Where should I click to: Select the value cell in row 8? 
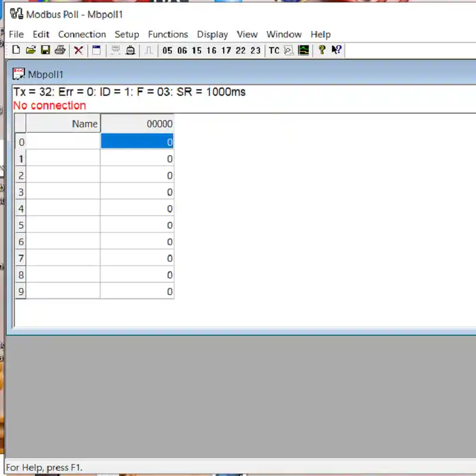[137, 274]
